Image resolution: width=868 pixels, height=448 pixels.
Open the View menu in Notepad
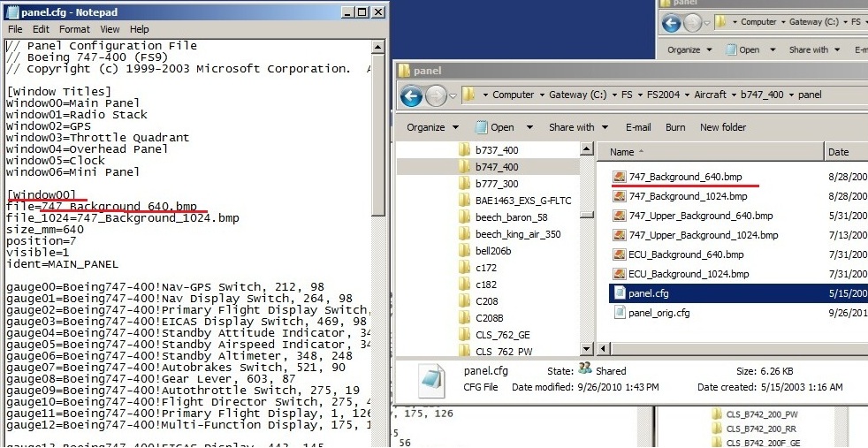click(110, 29)
